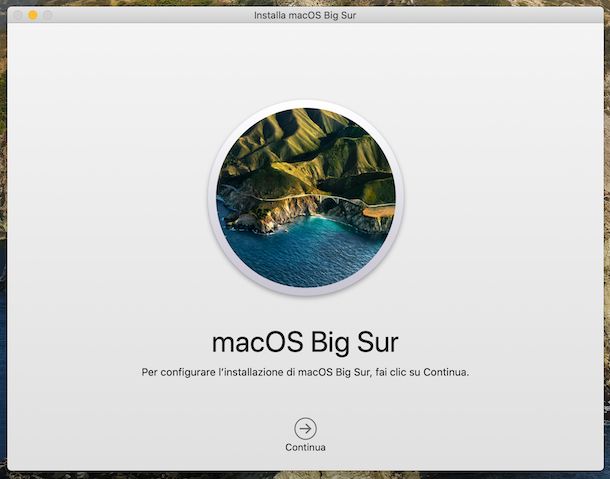Click the macOS Big Sur round logo
The height and width of the screenshot is (479, 610).
pos(306,198)
